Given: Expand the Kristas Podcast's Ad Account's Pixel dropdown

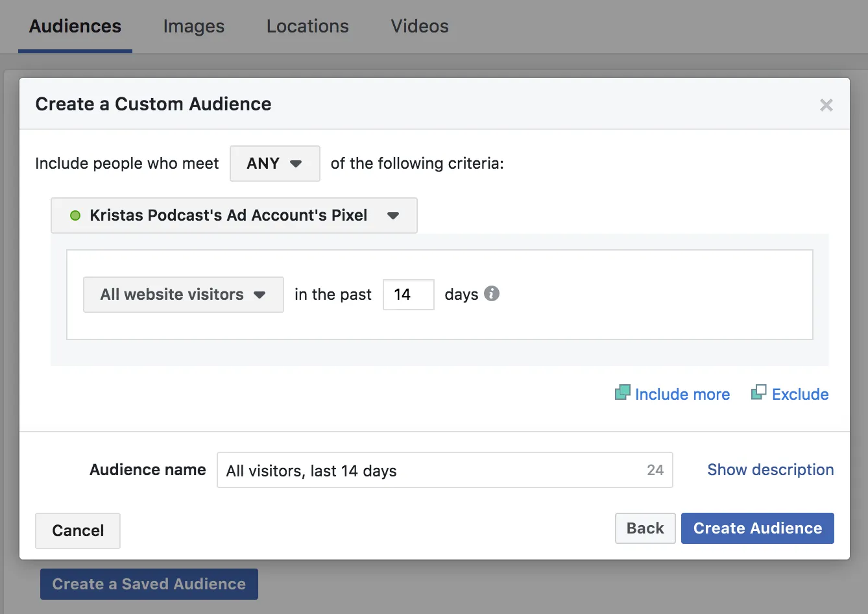Looking at the screenshot, I should coord(234,215).
